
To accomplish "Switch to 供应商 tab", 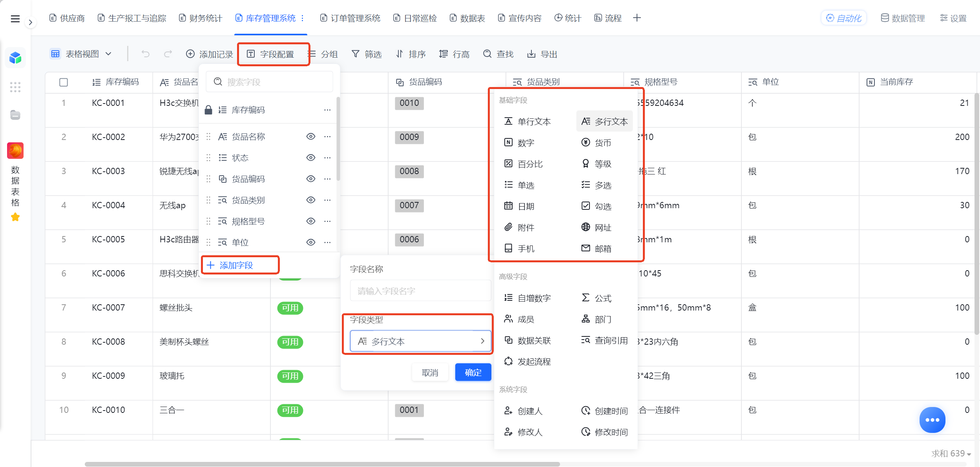I will [x=67, y=18].
